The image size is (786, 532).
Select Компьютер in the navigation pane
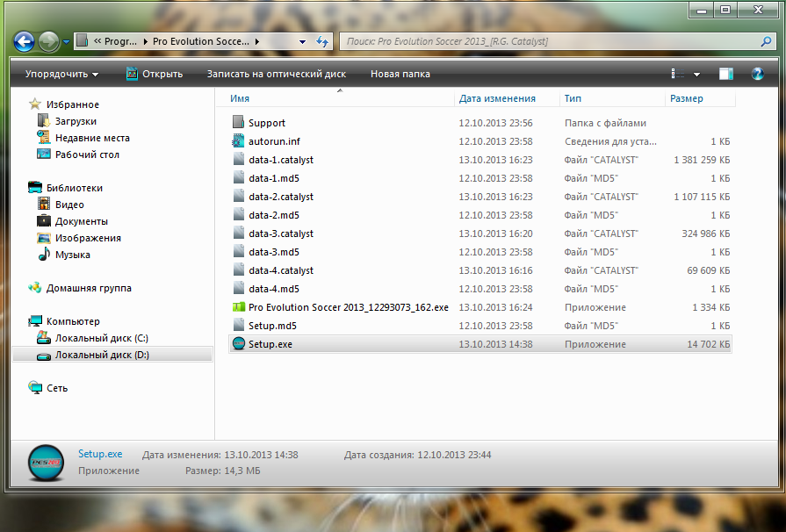coord(73,321)
